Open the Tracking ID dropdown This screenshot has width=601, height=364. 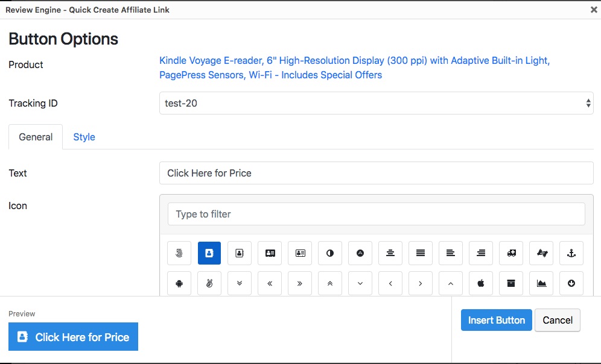[377, 103]
